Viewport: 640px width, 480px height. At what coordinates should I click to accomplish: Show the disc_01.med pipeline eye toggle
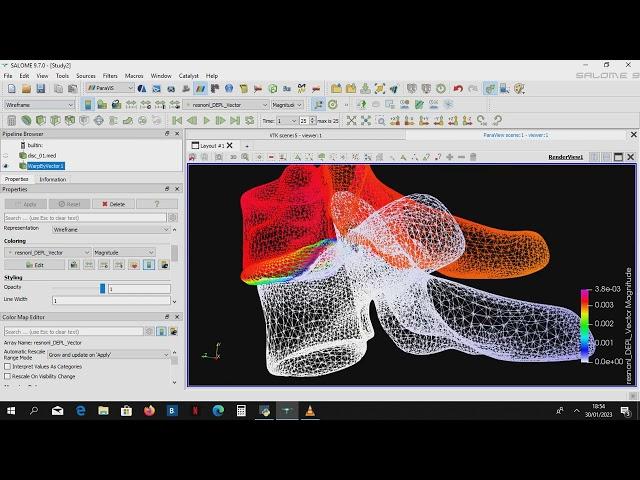pyautogui.click(x=6, y=155)
